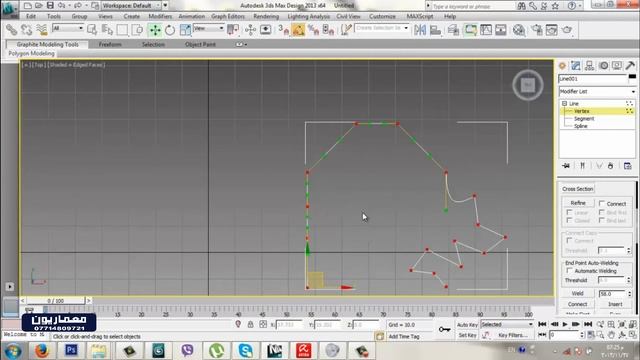Open the Create Selection Set dropdown
Viewport: 640px width, 360px height.
click(x=382, y=28)
